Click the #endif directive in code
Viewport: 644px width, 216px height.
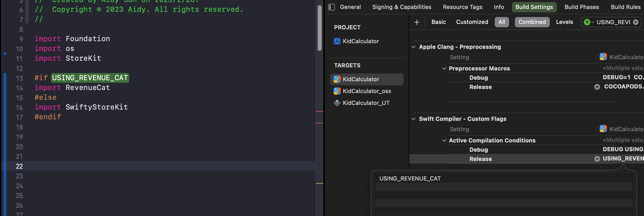point(48,117)
